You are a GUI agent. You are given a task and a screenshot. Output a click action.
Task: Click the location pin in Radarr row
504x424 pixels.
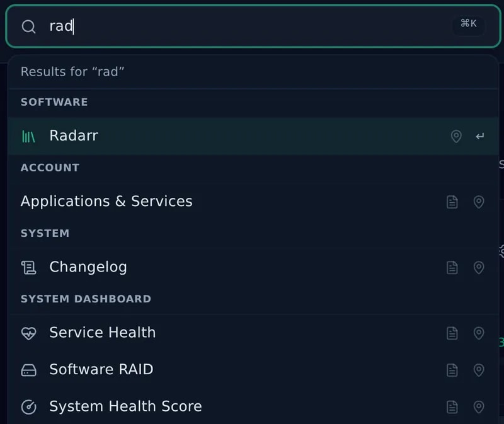tap(456, 136)
